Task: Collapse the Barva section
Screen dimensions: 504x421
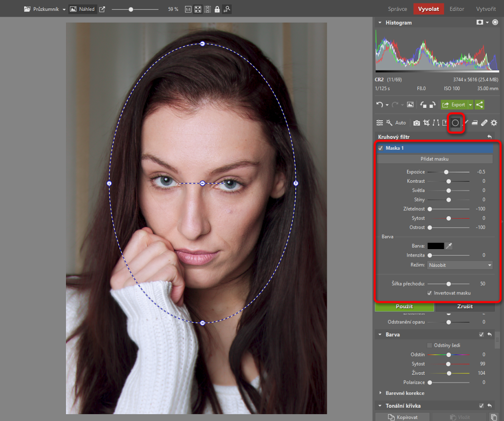Action: tap(380, 334)
